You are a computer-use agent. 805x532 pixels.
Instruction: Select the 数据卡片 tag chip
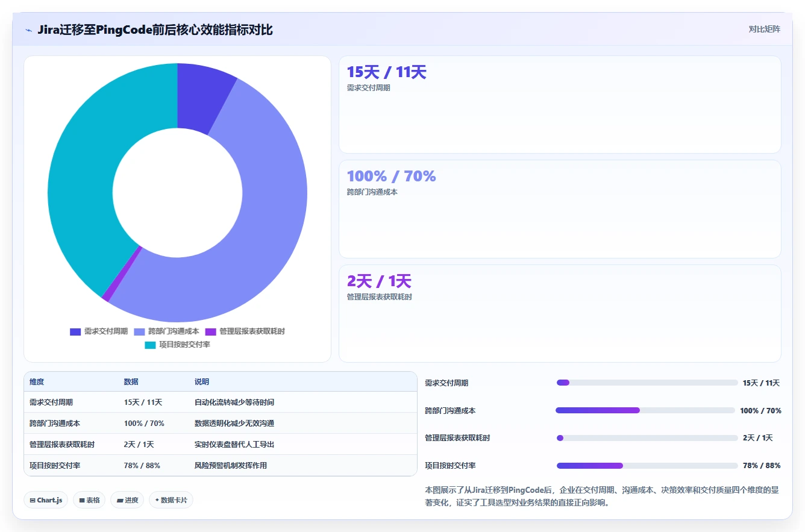(x=171, y=500)
